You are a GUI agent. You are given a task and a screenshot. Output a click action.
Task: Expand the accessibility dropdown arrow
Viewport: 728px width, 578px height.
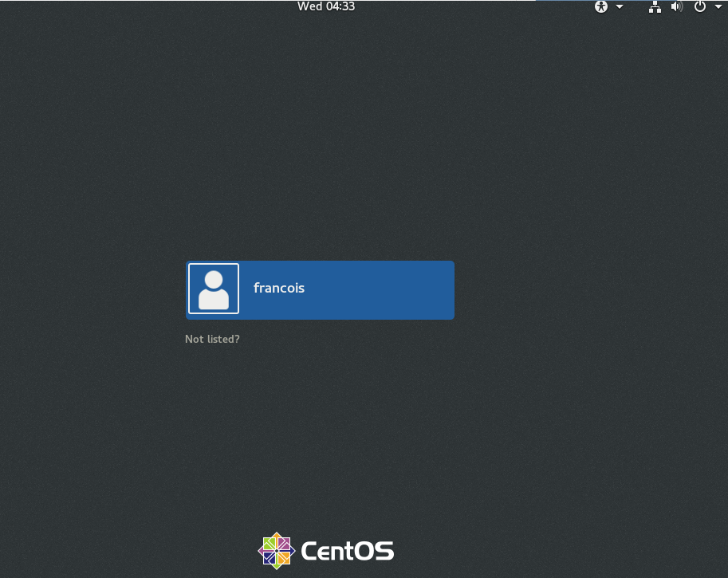coord(620,6)
